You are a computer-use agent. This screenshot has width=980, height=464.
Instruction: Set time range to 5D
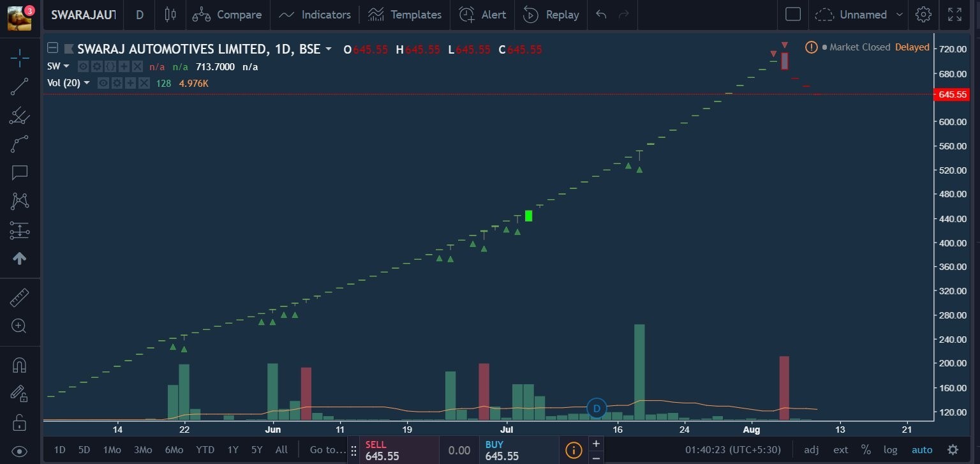click(84, 450)
